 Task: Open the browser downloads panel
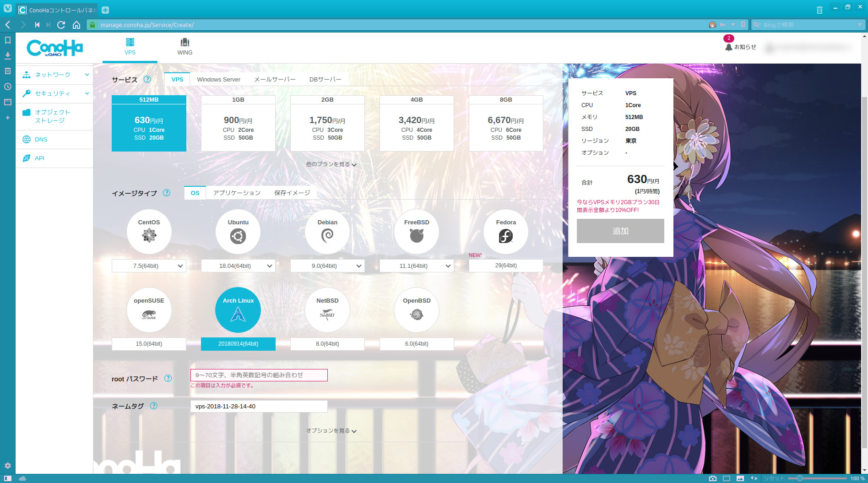click(8, 56)
